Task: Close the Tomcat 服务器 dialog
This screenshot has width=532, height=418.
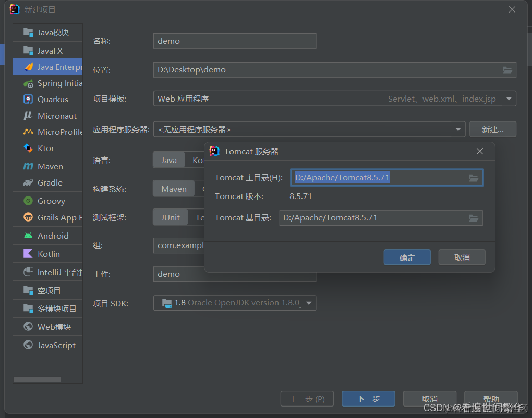Action: pos(480,151)
